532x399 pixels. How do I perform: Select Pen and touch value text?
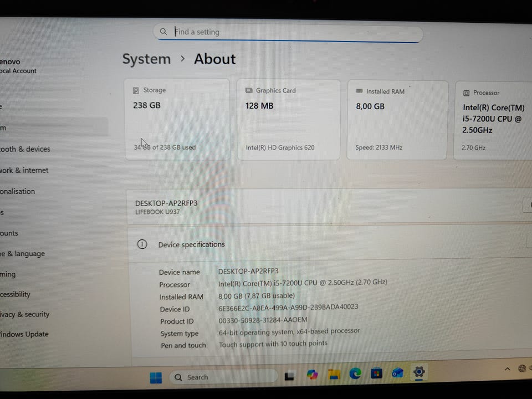pyautogui.click(x=273, y=344)
